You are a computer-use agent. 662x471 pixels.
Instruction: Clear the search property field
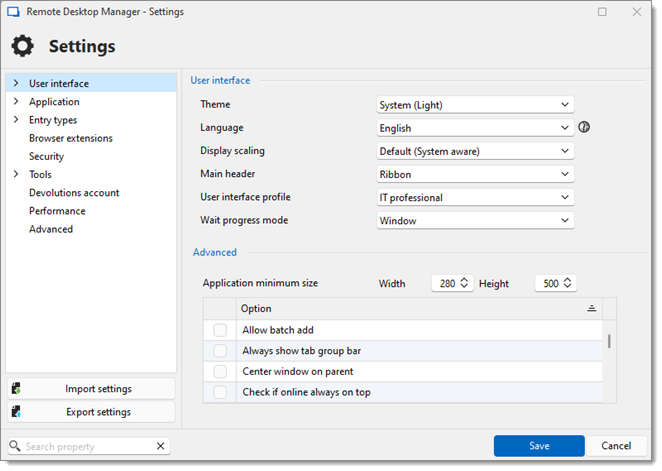160,446
